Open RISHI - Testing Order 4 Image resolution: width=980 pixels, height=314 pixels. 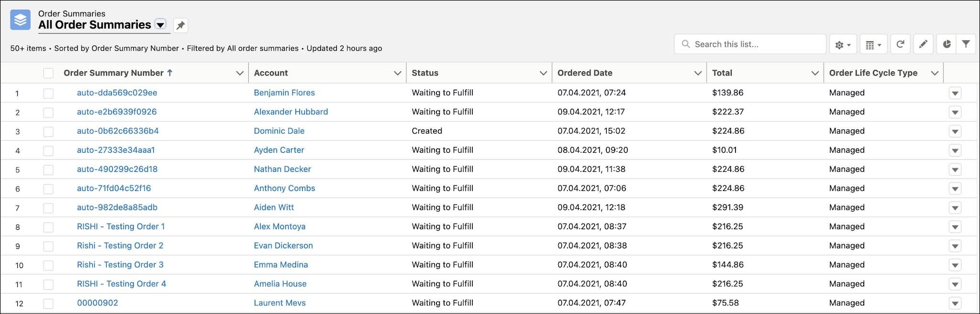pyautogui.click(x=122, y=284)
